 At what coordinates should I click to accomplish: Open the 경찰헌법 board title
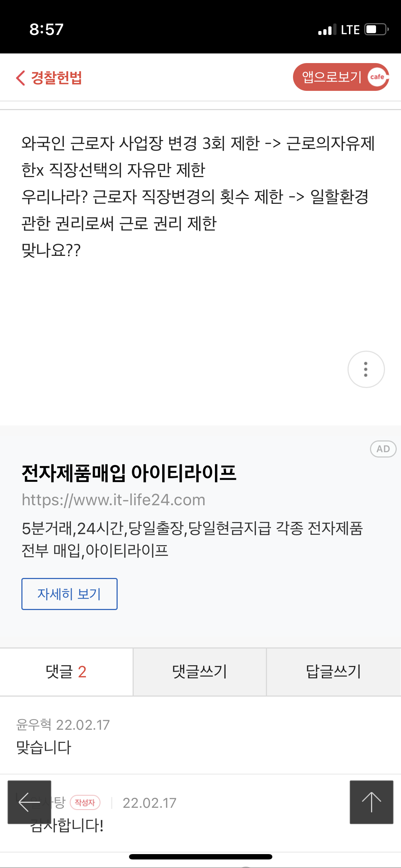(x=57, y=78)
